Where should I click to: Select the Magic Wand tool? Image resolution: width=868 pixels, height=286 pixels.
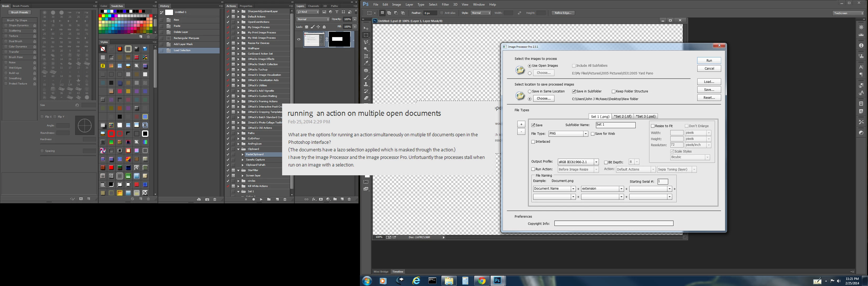point(366,49)
